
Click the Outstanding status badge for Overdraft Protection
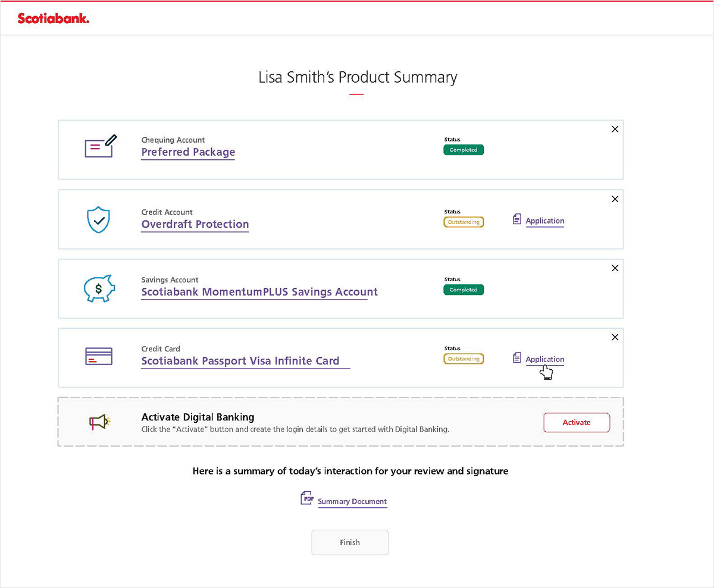[464, 222]
